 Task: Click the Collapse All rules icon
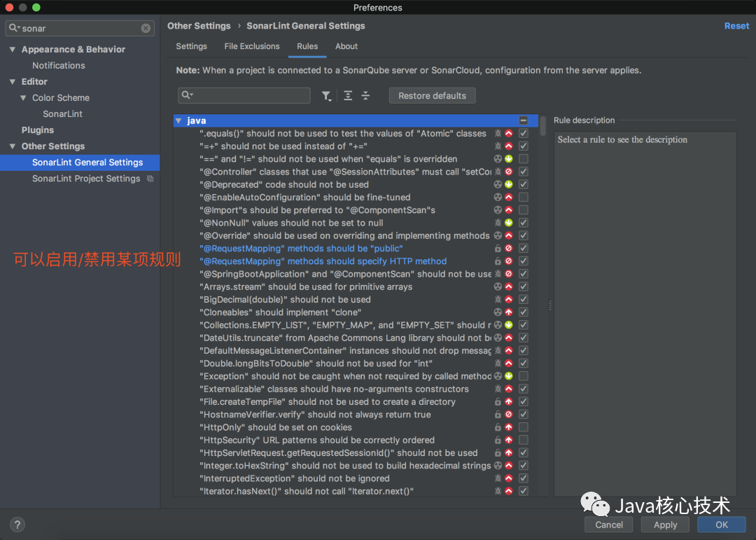365,95
